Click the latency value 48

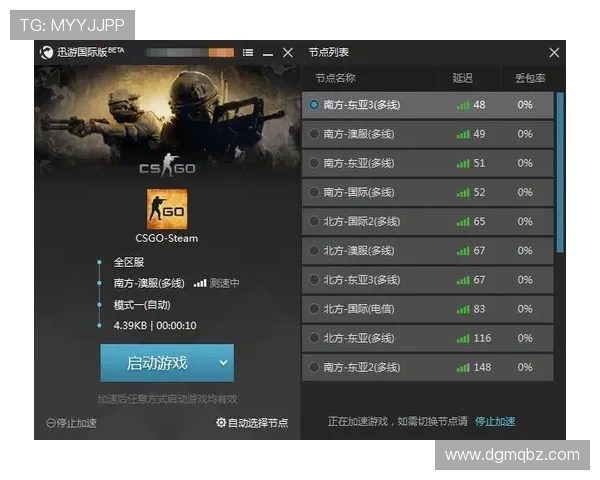point(479,104)
